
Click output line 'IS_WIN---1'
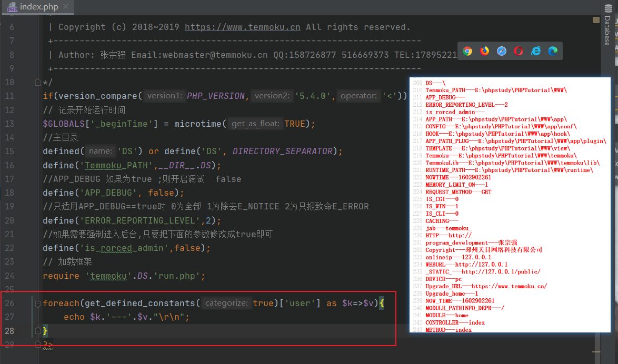click(x=442, y=206)
